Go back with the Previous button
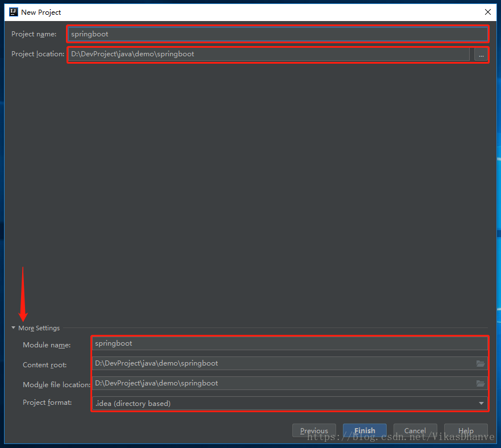 (x=314, y=430)
